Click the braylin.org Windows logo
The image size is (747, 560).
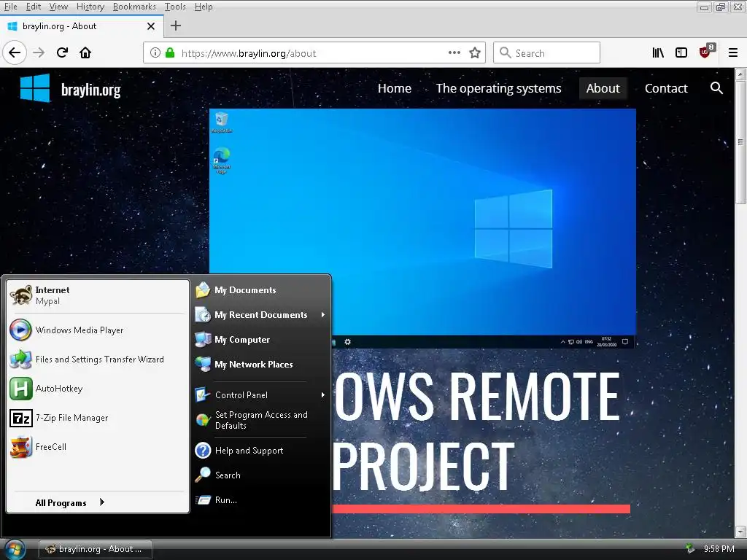35,88
